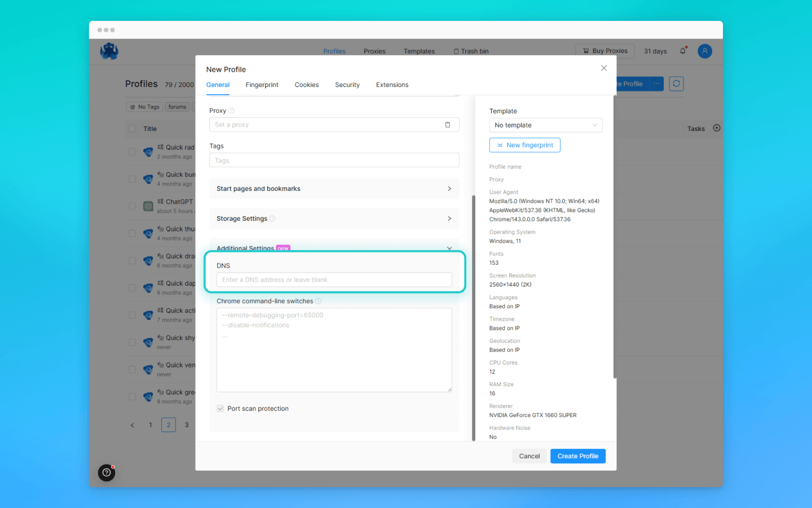
Task: Open the notifications bell
Action: pyautogui.click(x=683, y=51)
